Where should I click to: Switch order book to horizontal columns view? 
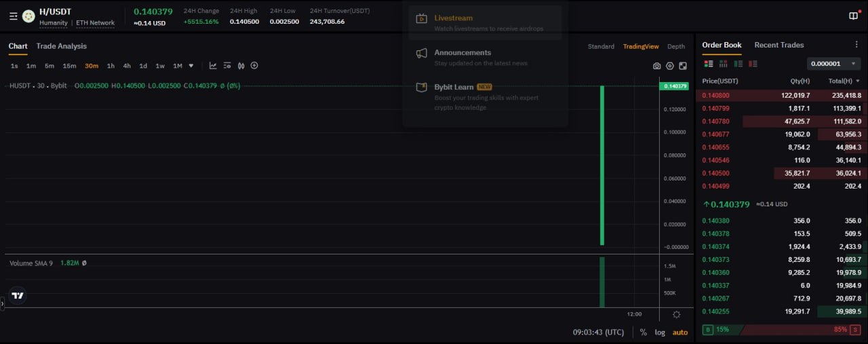tap(723, 64)
